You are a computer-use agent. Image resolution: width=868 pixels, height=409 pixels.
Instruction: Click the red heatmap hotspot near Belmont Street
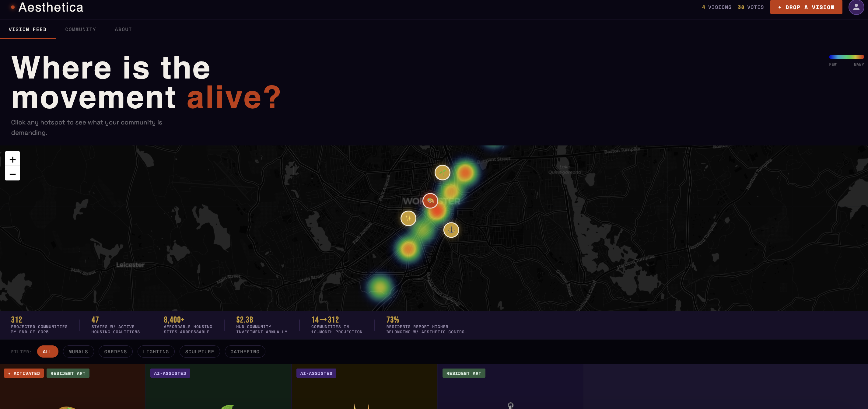[465, 173]
